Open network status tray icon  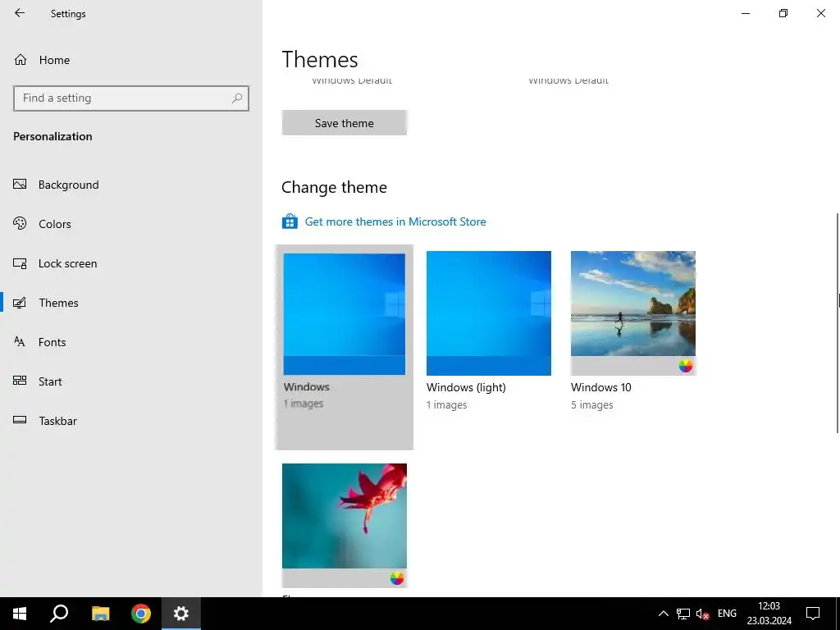[683, 614]
